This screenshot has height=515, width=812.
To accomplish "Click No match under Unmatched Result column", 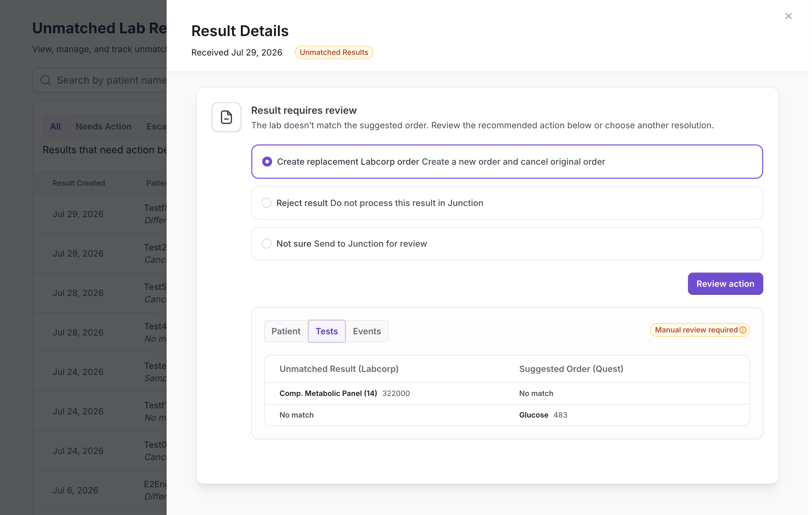I will pyautogui.click(x=296, y=415).
